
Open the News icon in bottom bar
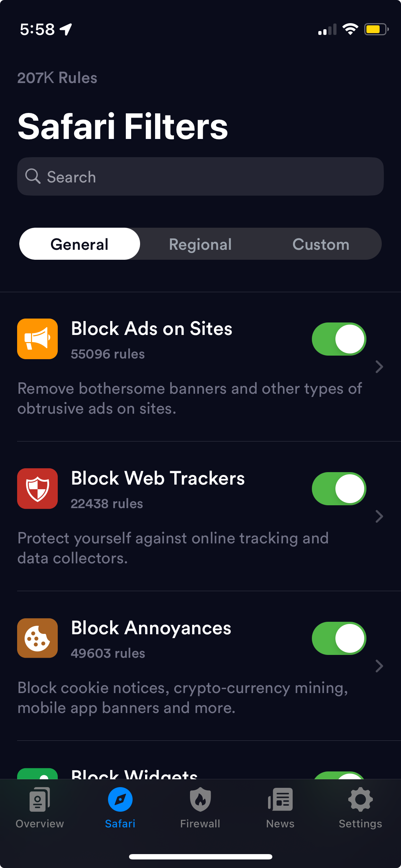[x=281, y=800]
